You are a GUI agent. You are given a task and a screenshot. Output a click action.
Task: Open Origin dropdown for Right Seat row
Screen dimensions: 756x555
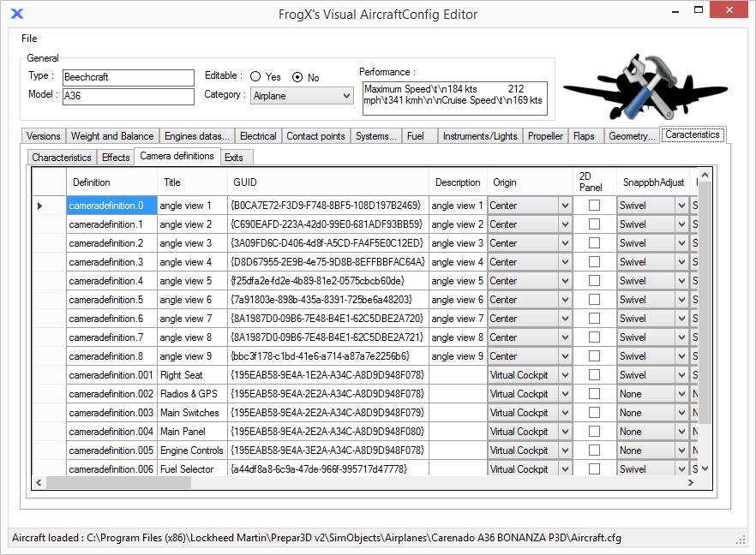pos(565,375)
